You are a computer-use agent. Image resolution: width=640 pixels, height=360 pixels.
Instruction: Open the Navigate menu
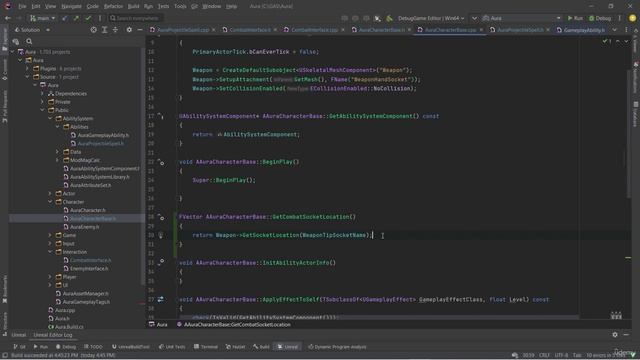point(71,7)
